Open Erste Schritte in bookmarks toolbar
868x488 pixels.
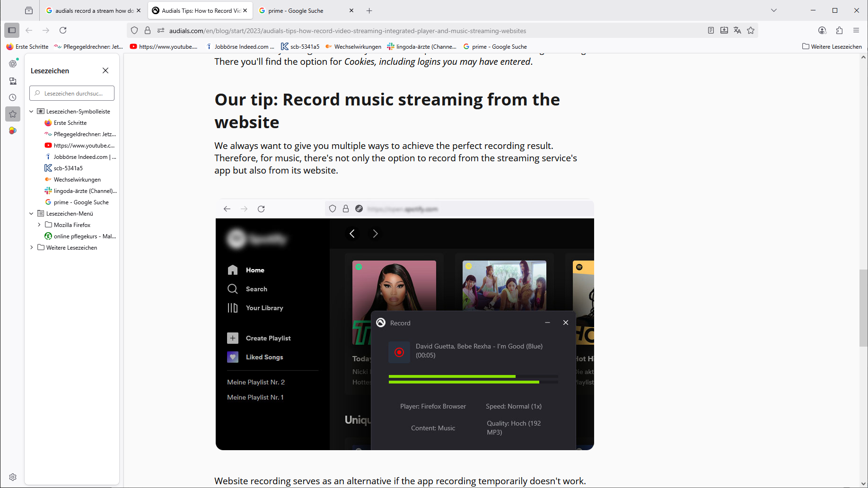coord(27,46)
